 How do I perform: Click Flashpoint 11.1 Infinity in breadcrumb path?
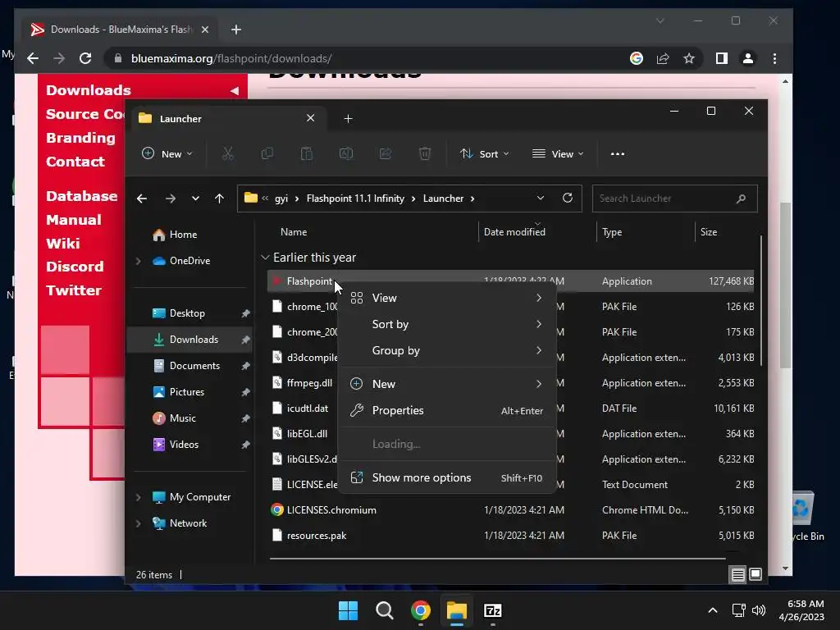tap(355, 199)
